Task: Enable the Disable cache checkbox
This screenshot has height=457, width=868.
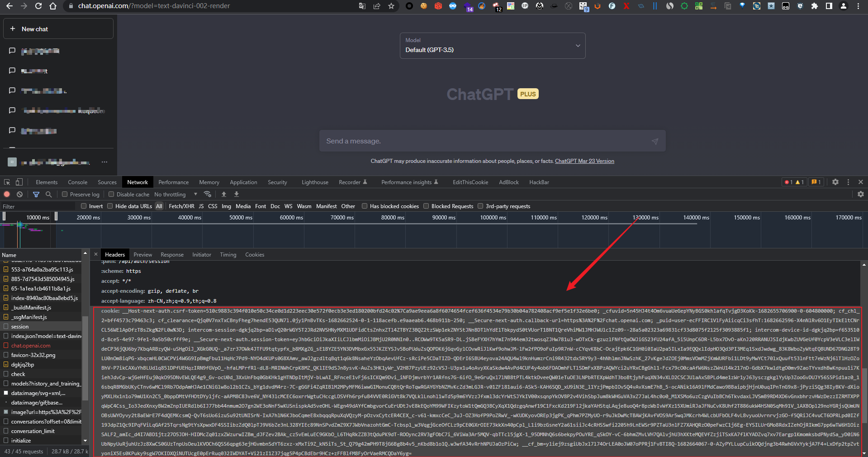Action: [x=111, y=194]
